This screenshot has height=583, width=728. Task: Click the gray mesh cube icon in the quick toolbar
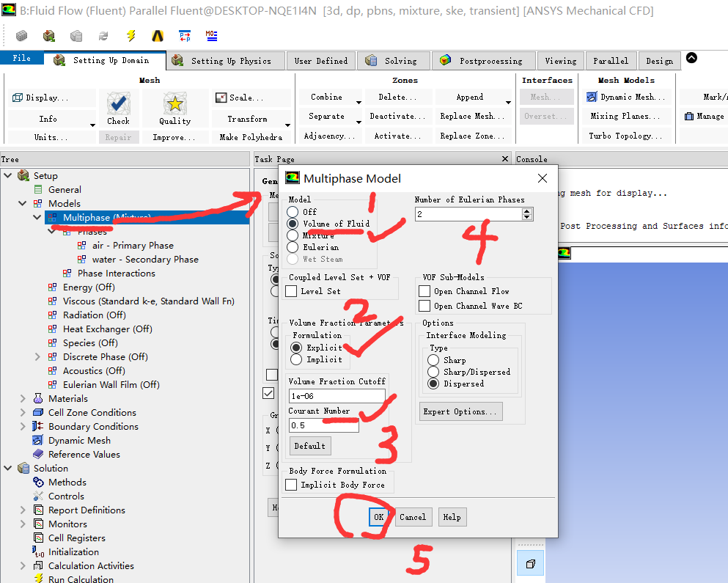pyautogui.click(x=22, y=36)
